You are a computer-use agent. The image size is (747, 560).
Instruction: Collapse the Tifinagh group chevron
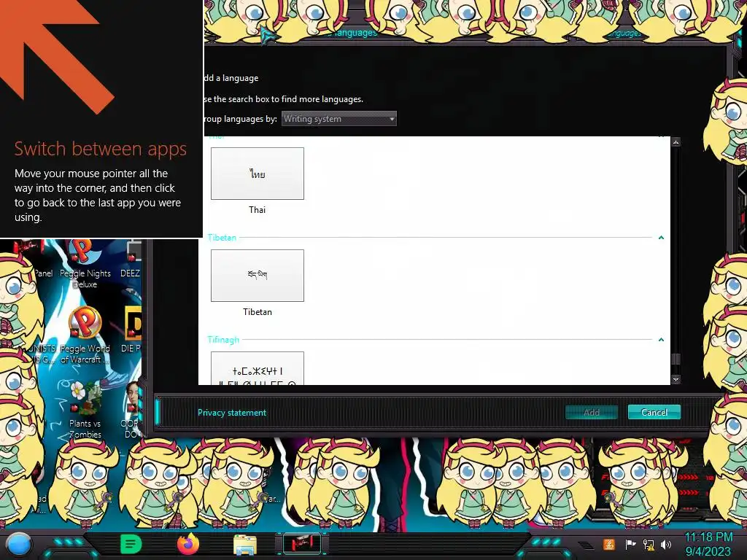[661, 340]
